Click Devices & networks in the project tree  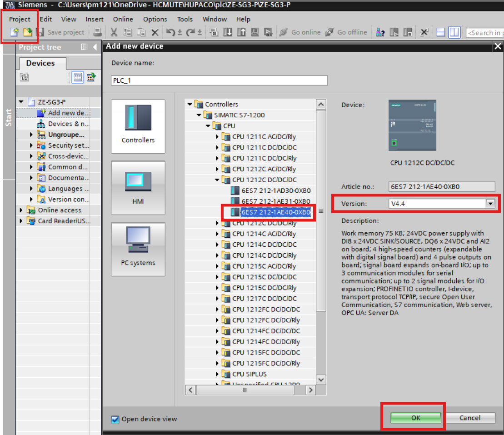pos(69,124)
